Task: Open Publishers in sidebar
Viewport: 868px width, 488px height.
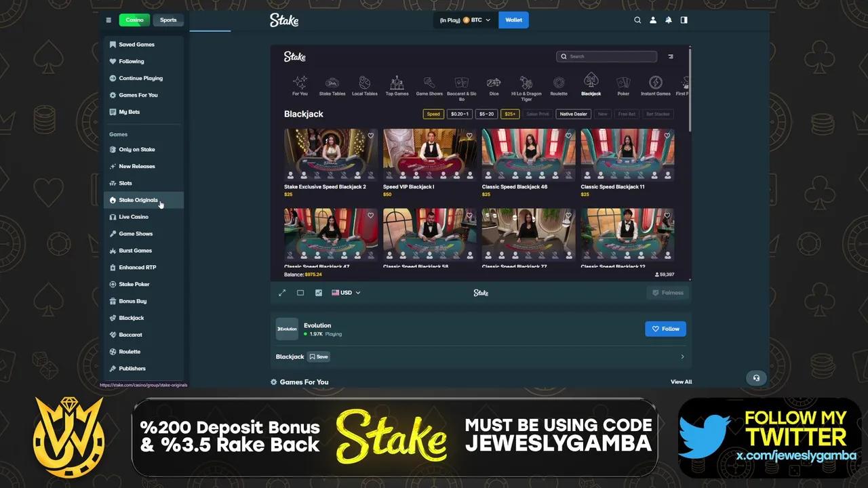Action: (143, 369)
